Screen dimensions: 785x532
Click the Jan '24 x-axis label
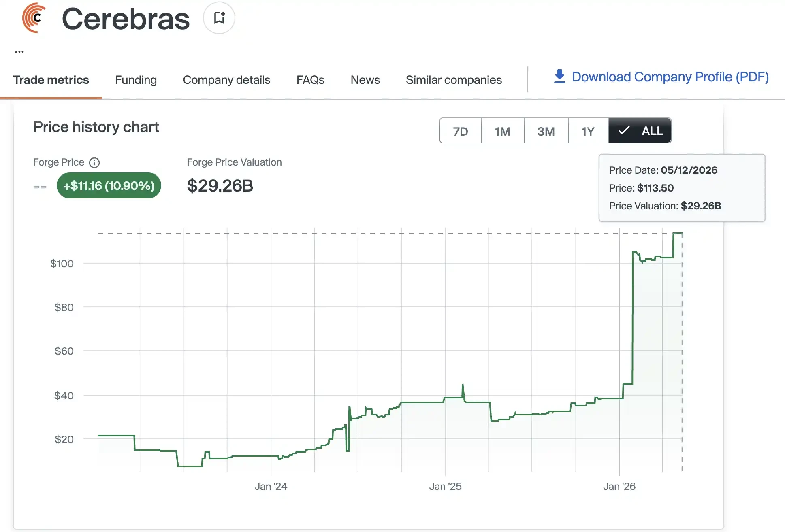[x=271, y=486]
